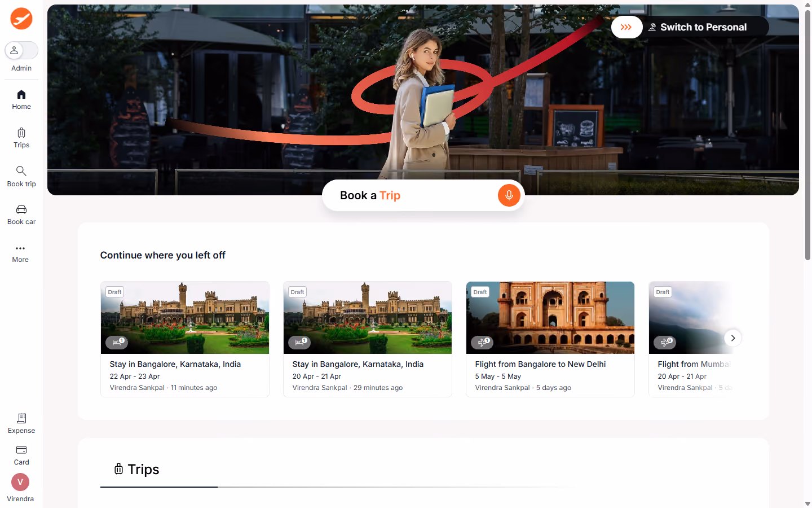Open Home in the sidebar
Screen dimensions: 812x508
click(21, 100)
